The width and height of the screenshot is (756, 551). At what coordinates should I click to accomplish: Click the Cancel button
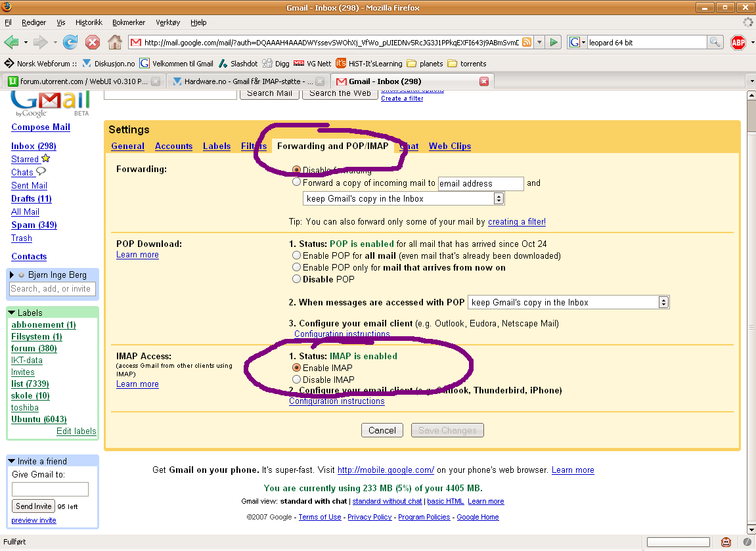coord(382,430)
